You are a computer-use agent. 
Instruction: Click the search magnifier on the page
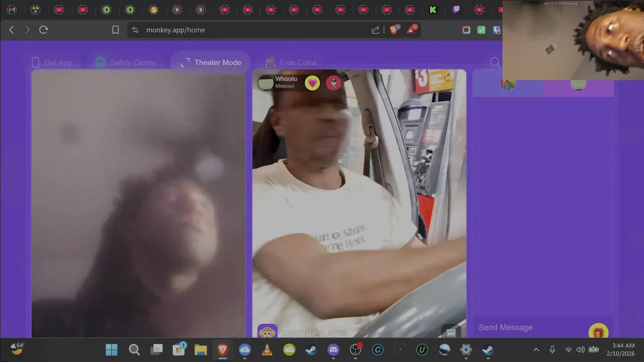[495, 62]
